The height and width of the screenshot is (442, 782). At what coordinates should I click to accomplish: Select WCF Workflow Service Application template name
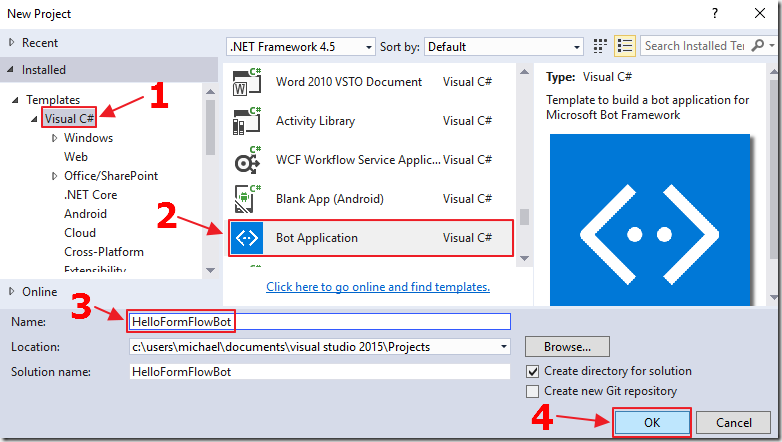click(x=358, y=160)
